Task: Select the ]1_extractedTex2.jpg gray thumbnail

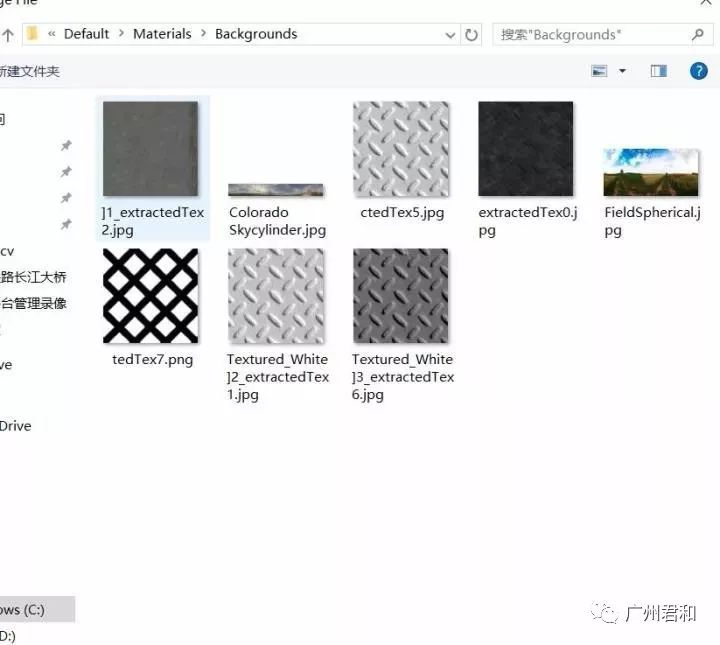Action: (x=151, y=149)
